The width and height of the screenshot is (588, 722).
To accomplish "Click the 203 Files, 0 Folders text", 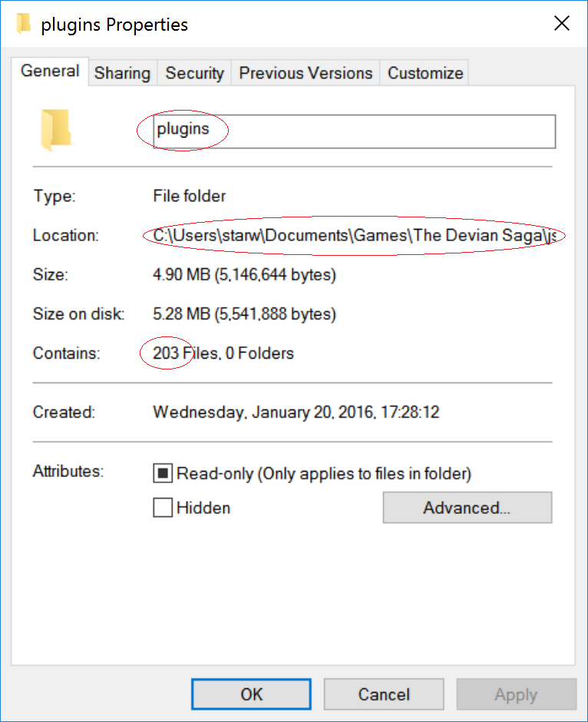I will (223, 353).
